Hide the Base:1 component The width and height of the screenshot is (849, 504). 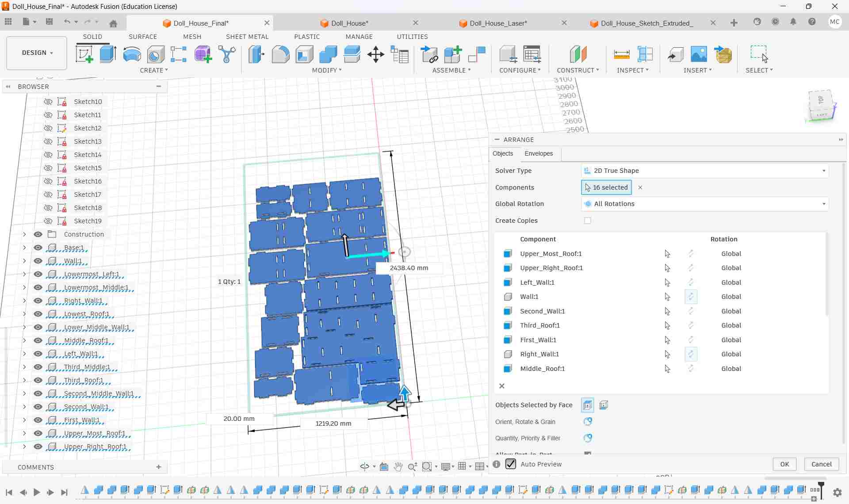click(38, 248)
